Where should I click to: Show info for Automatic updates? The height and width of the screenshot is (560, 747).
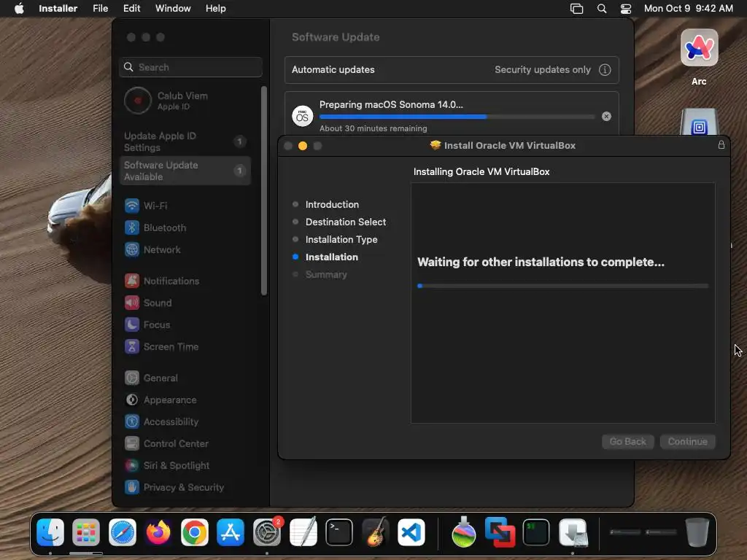[x=605, y=69]
